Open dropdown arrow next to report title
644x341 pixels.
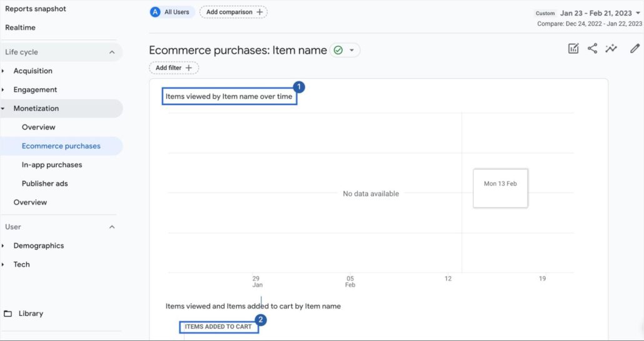click(351, 50)
